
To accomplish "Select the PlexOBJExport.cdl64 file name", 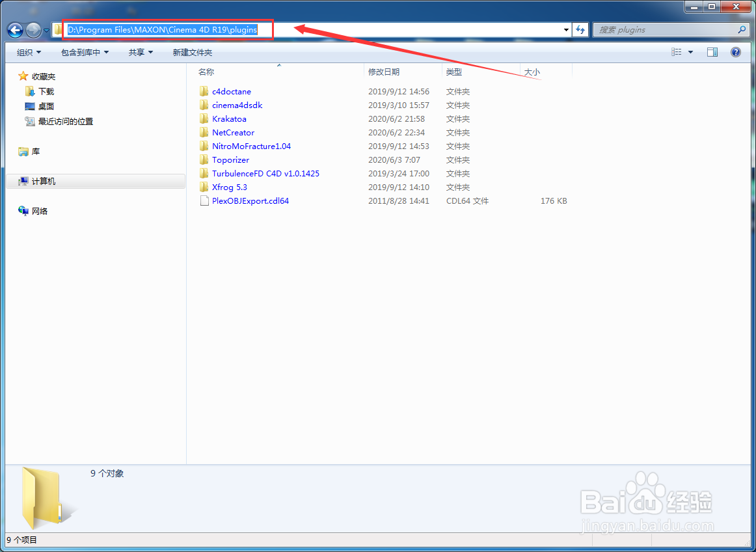I will pos(250,200).
